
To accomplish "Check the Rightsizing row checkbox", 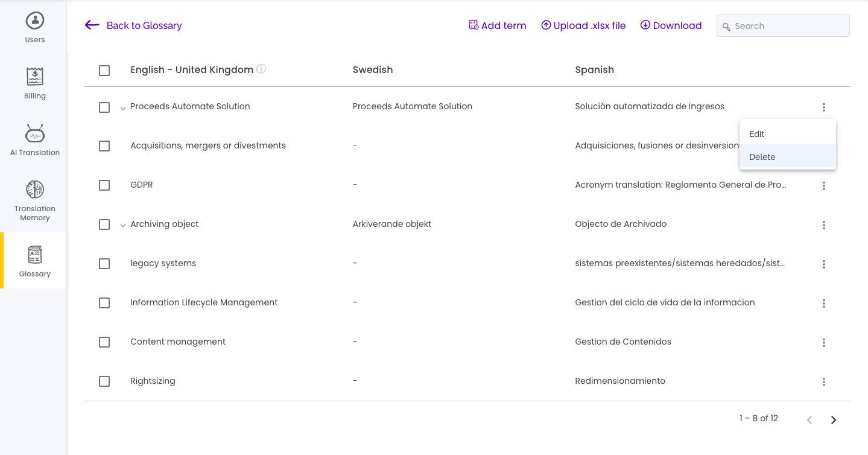I will tap(104, 381).
